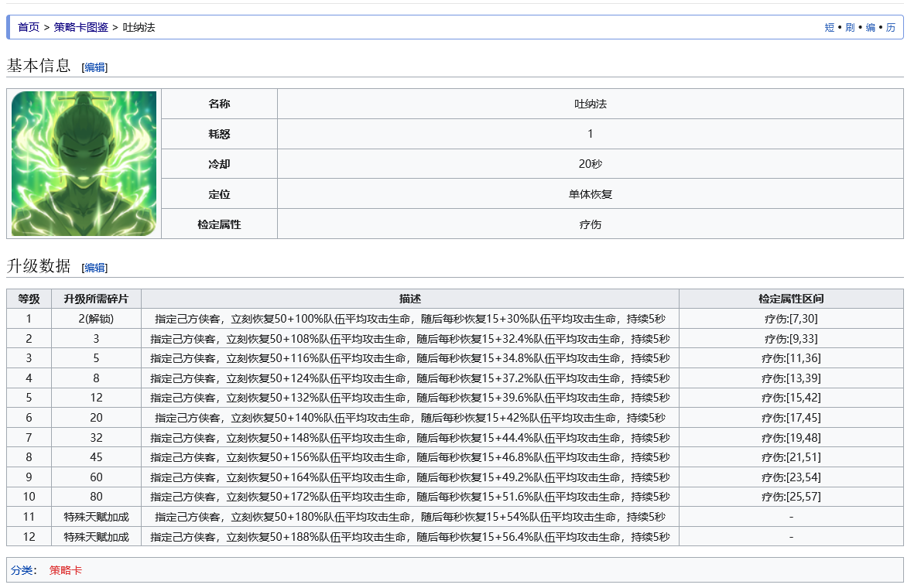
Task: Click the 吐纳法 card artwork image
Action: (x=84, y=163)
